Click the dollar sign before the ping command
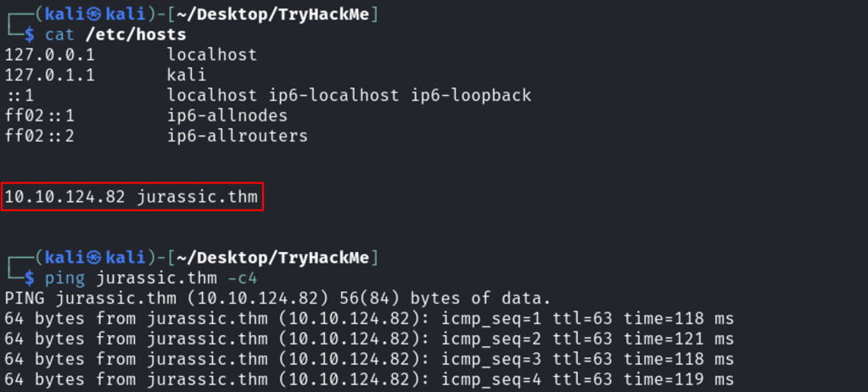868x392 pixels. pyautogui.click(x=29, y=278)
